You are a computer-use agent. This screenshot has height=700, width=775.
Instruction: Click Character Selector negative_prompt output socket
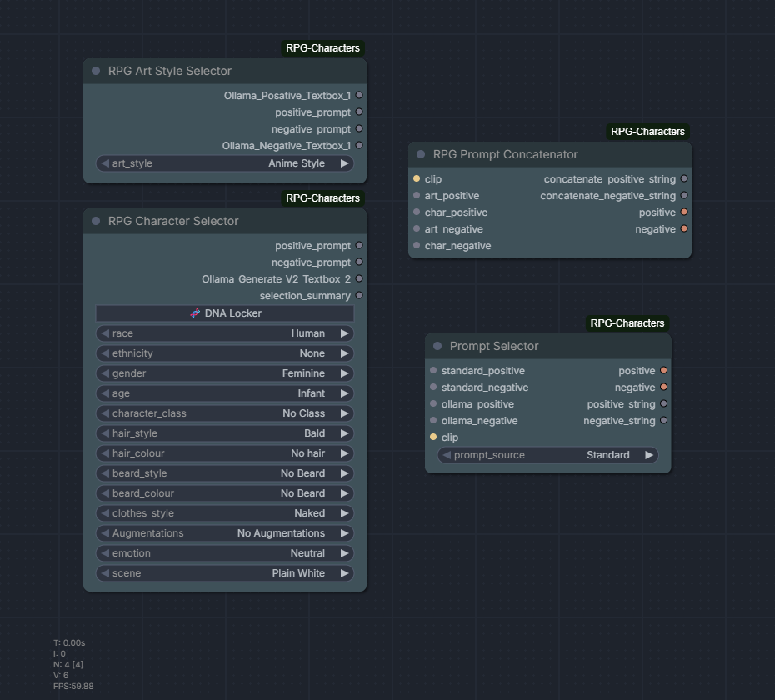[x=359, y=262]
